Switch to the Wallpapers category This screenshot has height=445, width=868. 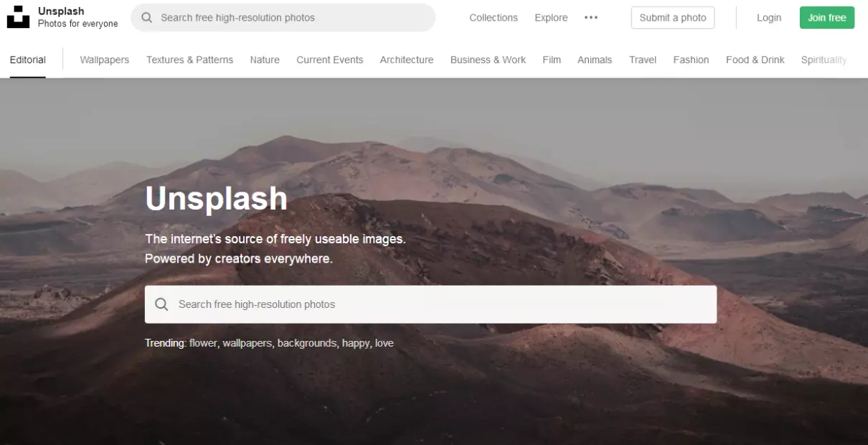tap(105, 60)
